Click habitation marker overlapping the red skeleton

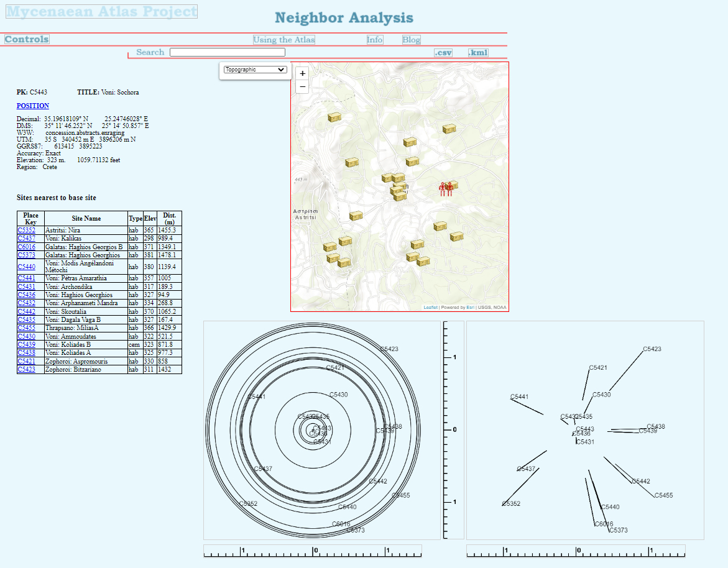coord(453,185)
